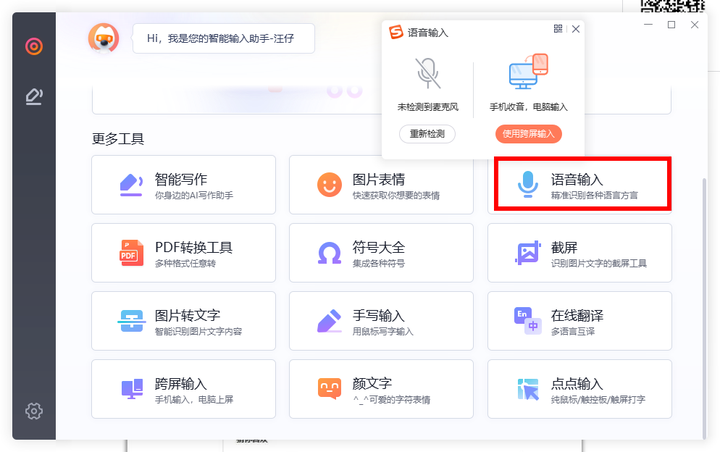Open the 点点输入 click-input tool
The height and width of the screenshot is (452, 720).
point(580,389)
